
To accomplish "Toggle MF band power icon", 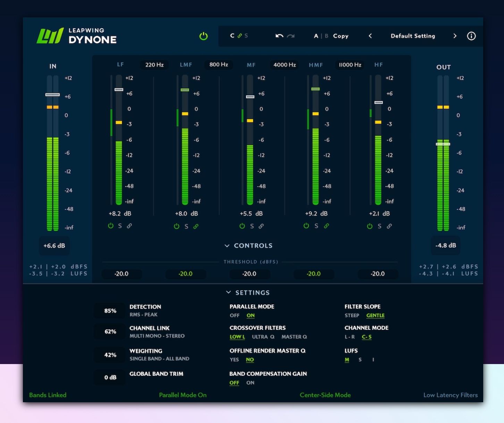I will click(x=242, y=226).
